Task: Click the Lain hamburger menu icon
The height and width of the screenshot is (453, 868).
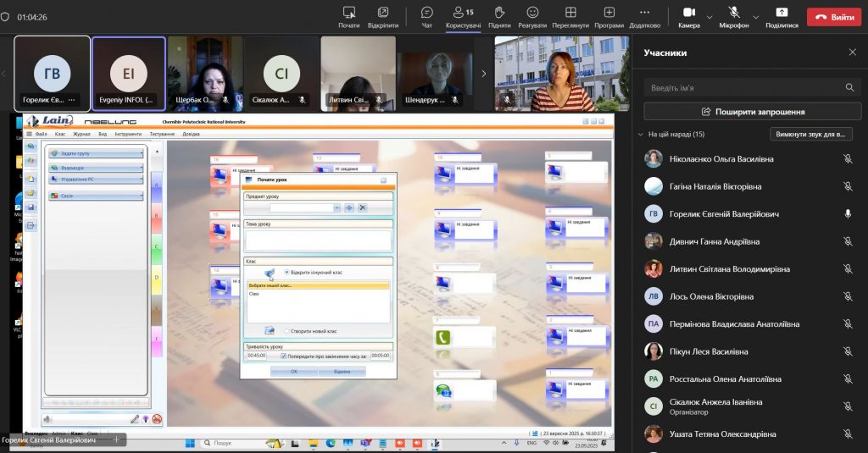Action: coord(30,134)
